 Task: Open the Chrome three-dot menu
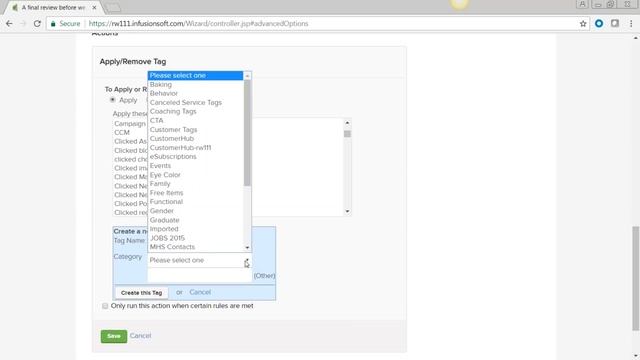[631, 24]
